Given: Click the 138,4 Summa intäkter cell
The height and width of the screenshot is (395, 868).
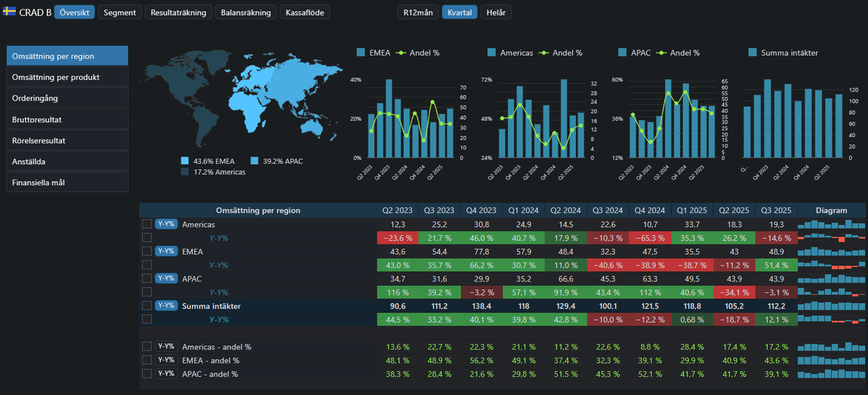Looking at the screenshot, I should tap(482, 306).
